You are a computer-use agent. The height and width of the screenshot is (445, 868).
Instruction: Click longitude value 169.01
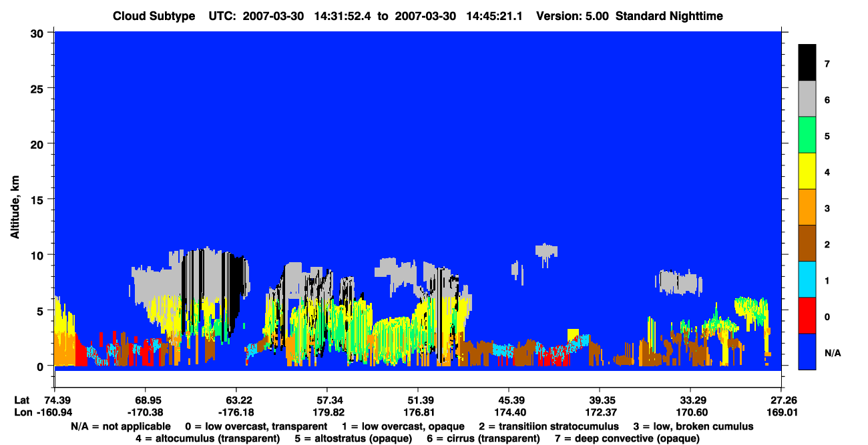782,412
